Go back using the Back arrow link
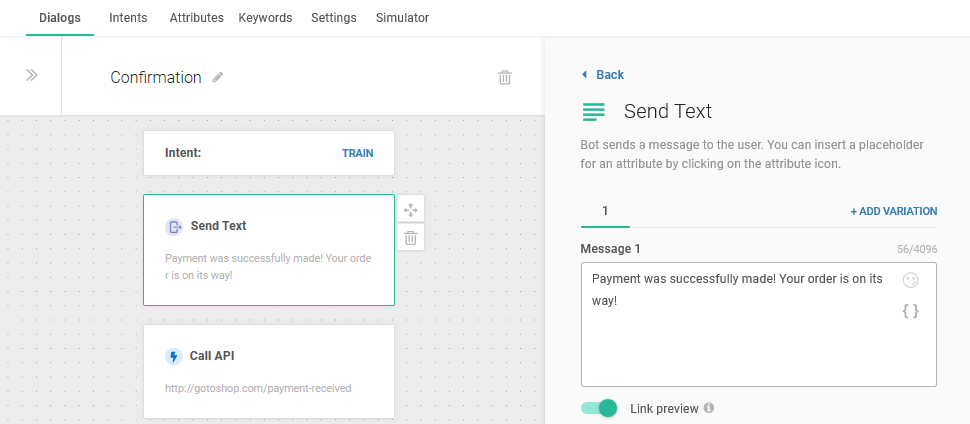This screenshot has width=970, height=424. coord(603,75)
